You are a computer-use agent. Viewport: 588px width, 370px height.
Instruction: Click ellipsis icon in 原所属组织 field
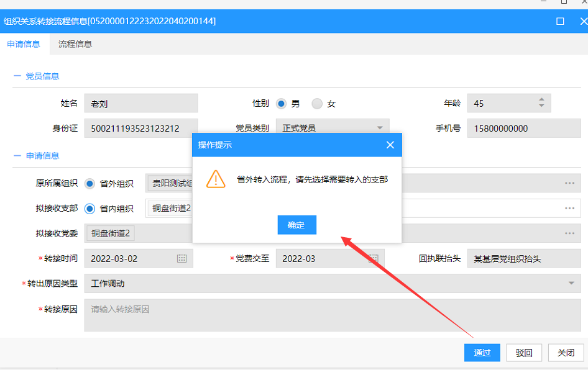point(569,183)
